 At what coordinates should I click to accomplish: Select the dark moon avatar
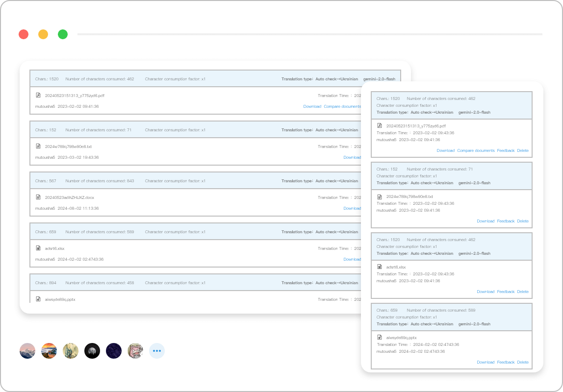pyautogui.click(x=92, y=351)
